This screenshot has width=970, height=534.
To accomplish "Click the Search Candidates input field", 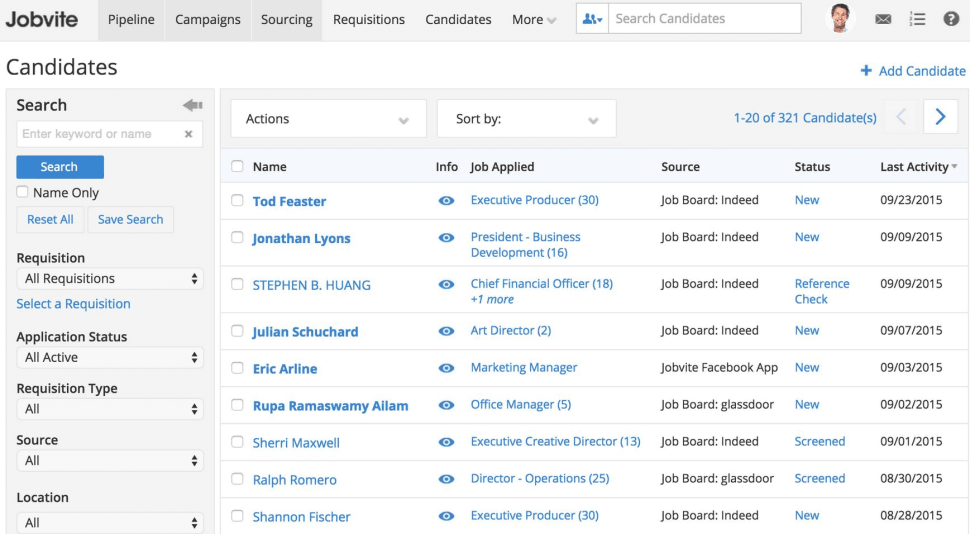I will pos(705,19).
